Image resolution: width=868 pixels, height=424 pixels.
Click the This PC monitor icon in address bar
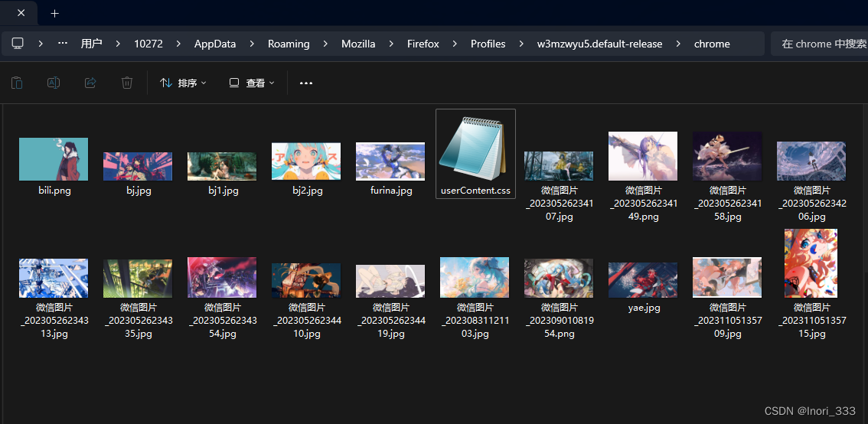pos(18,44)
